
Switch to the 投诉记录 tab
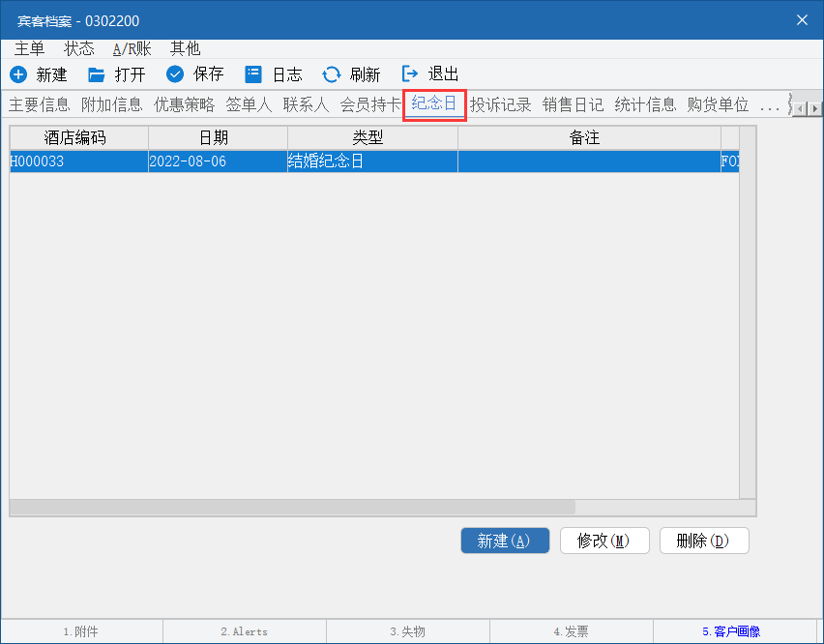click(501, 104)
